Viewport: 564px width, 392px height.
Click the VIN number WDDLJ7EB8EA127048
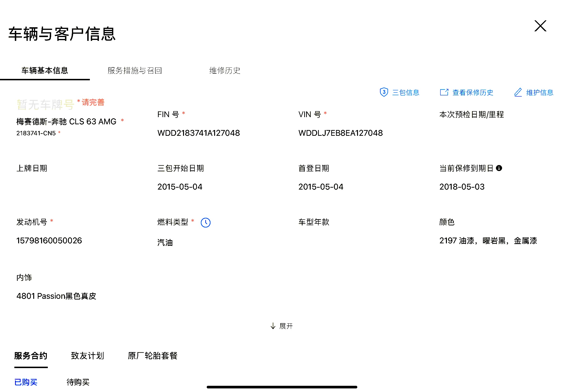tap(340, 133)
